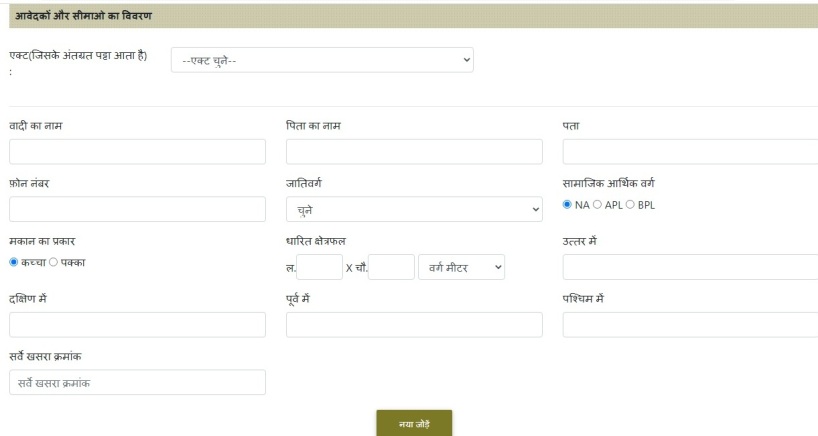818x436 pixels.
Task: Click the धारित क्षेत्रफल label
Action: [316, 241]
